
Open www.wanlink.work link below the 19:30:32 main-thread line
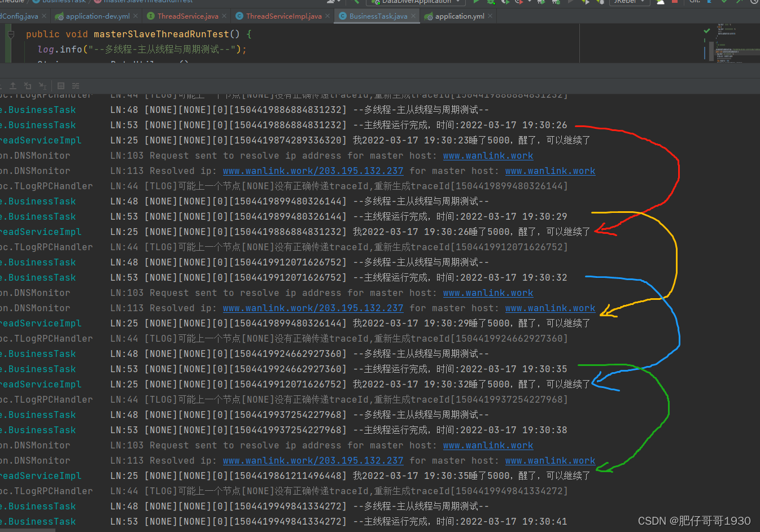pos(488,293)
